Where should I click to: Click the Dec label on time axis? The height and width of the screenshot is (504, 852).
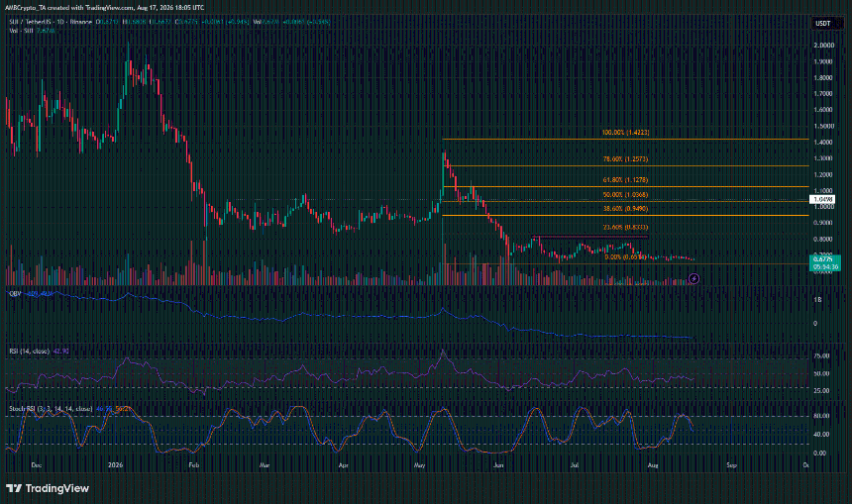point(37,465)
